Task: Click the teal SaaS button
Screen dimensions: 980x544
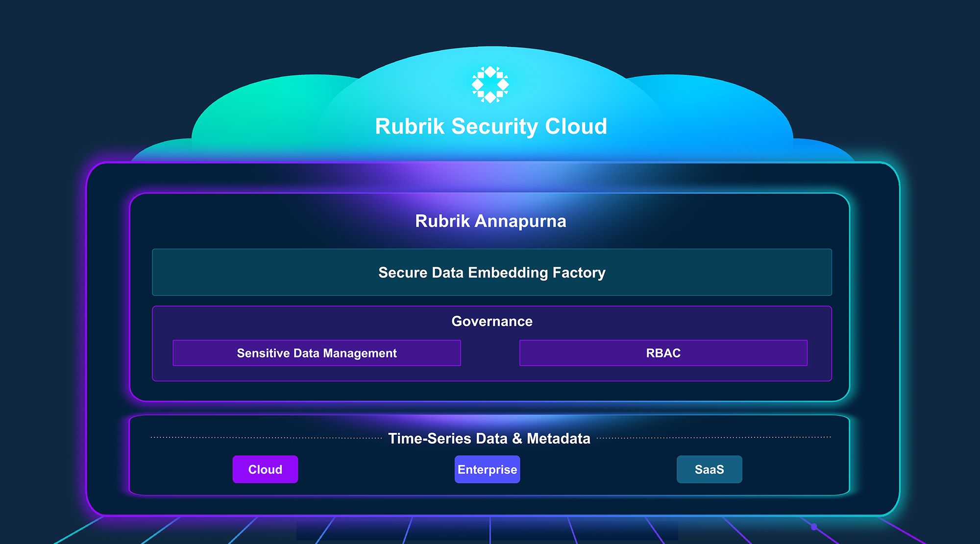Action: click(710, 470)
